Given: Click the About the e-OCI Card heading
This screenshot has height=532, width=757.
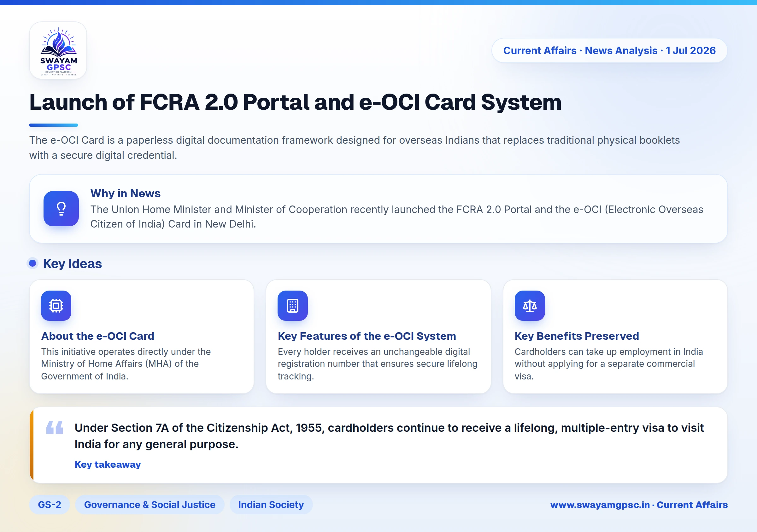Looking at the screenshot, I should [x=97, y=336].
